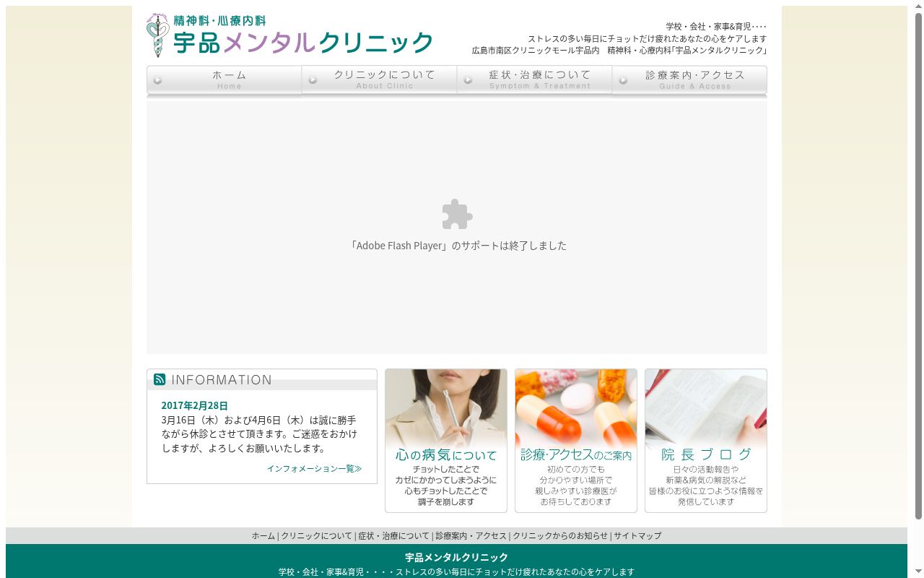Click the 診療・アクセスのご案内 banner
The height and width of the screenshot is (578, 924).
(576, 441)
